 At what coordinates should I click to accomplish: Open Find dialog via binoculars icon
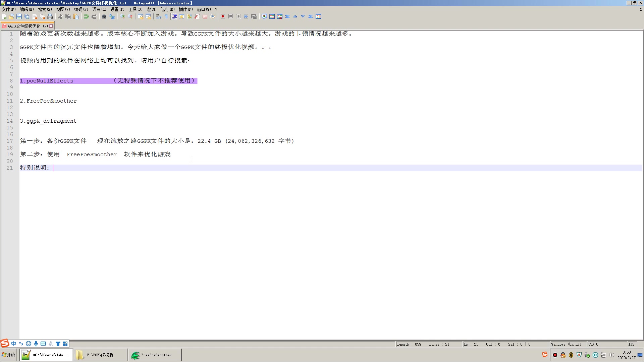point(104,16)
